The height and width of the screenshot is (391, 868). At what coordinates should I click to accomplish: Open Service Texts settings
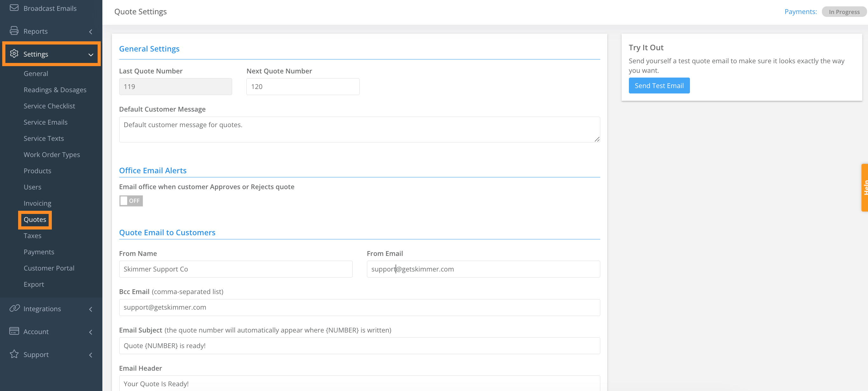coord(44,138)
